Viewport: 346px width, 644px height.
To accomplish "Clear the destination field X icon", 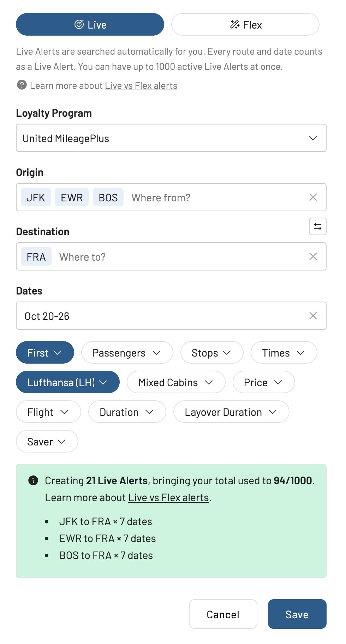I will (x=313, y=256).
